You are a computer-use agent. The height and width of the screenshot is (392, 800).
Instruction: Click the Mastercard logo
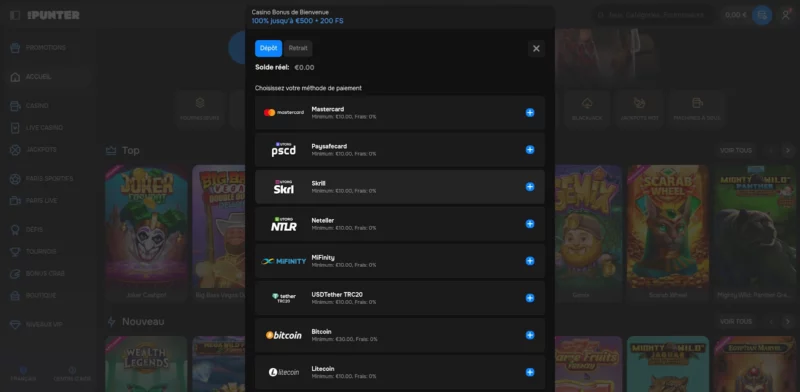pyautogui.click(x=284, y=112)
